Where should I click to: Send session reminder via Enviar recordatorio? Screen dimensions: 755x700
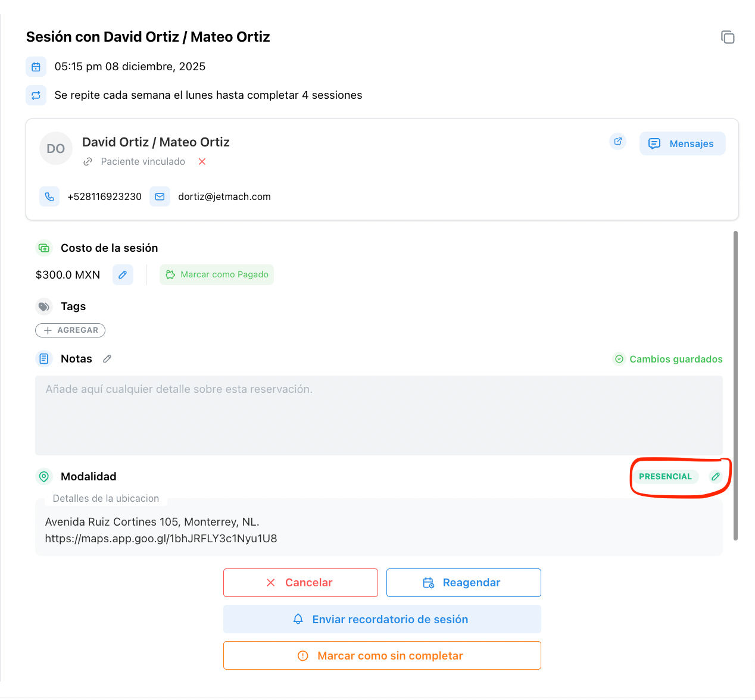click(x=382, y=619)
